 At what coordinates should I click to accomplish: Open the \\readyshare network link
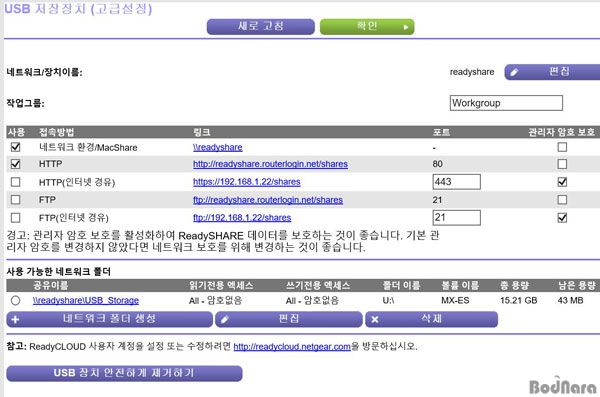click(217, 147)
